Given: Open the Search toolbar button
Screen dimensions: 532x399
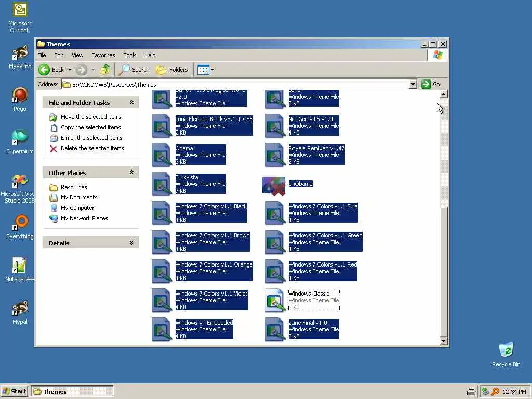Looking at the screenshot, I should click(x=134, y=70).
